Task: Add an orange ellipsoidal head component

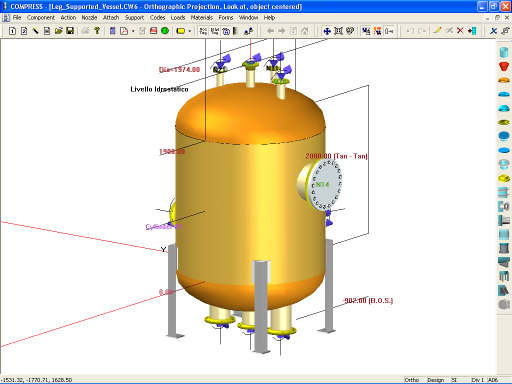Action: pos(504,80)
